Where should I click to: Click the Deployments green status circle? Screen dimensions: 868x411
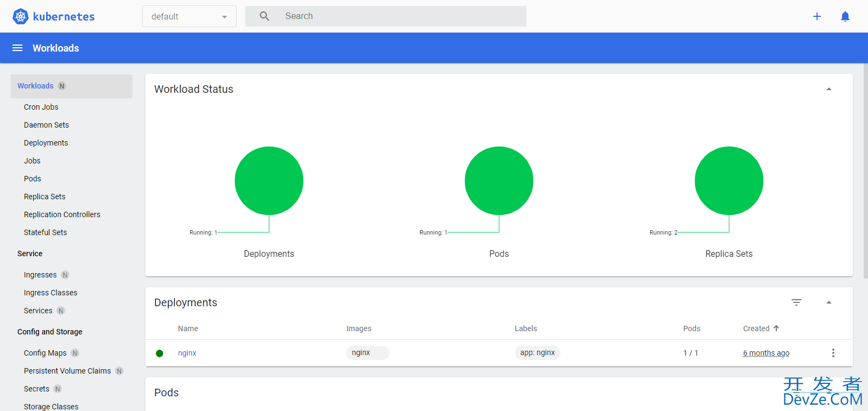coord(269,181)
